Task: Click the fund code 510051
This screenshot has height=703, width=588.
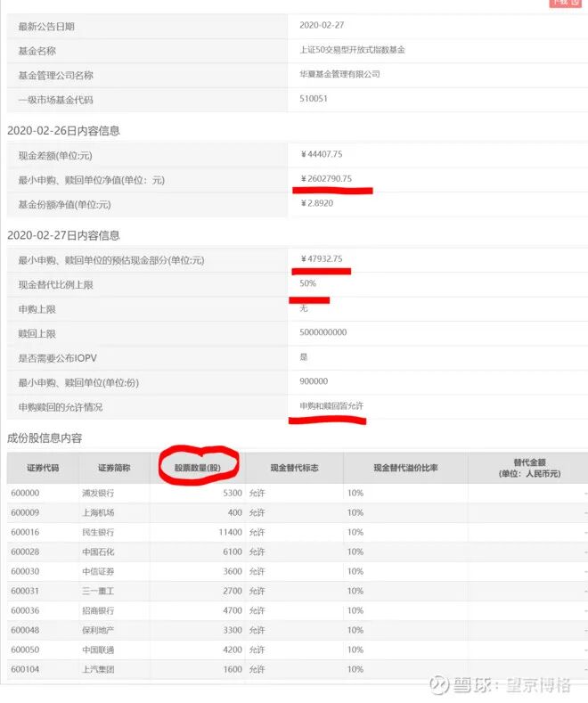Action: click(314, 99)
